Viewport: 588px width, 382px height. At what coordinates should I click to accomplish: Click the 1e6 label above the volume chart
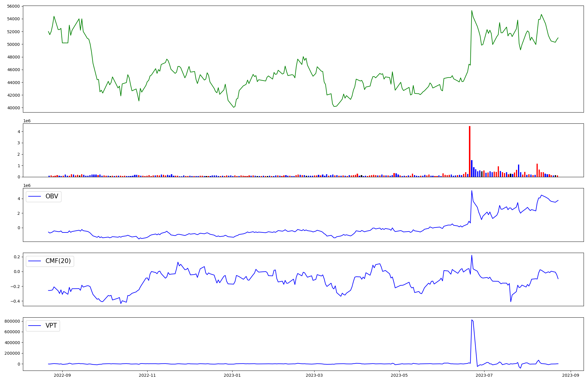tap(27, 121)
